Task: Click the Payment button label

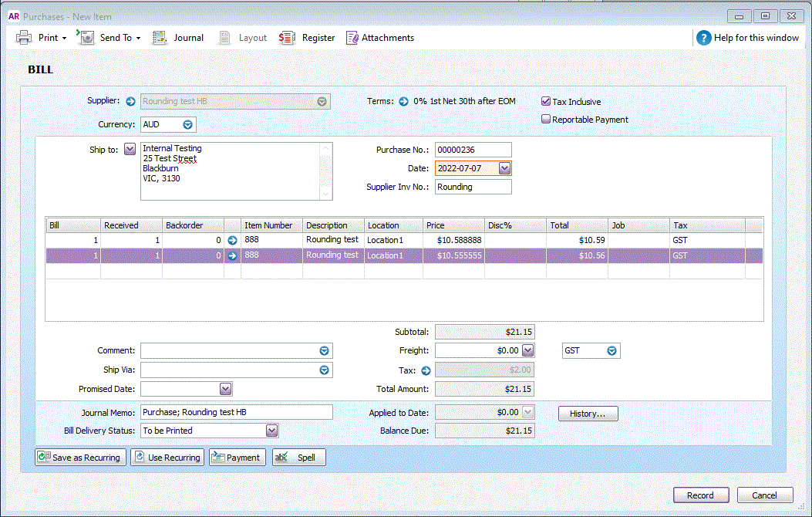Action: click(243, 458)
